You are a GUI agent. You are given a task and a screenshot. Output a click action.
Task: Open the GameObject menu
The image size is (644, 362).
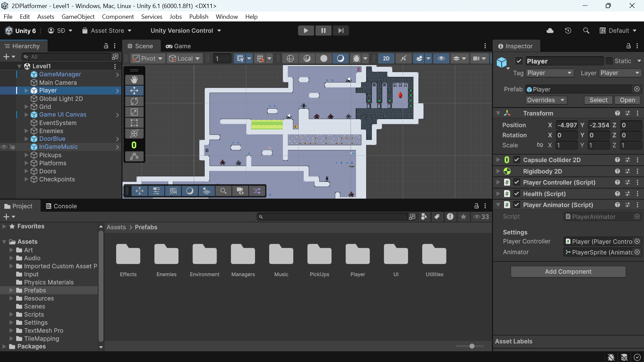[78, 16]
